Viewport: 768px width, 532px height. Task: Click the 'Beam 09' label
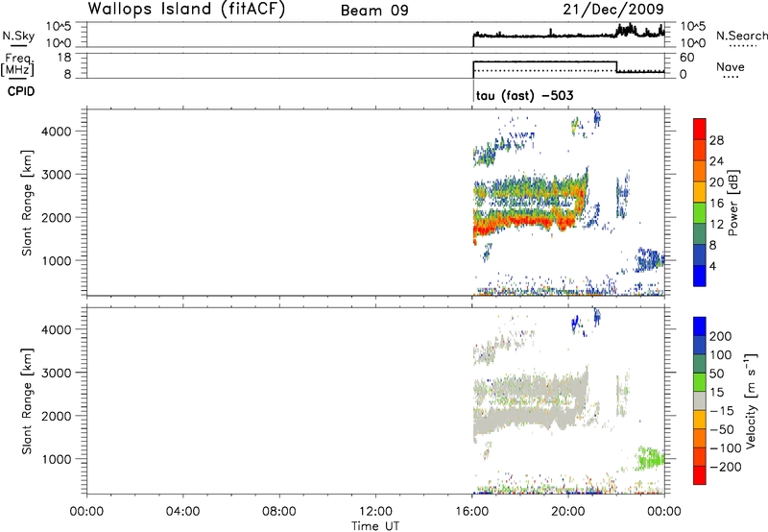[374, 11]
